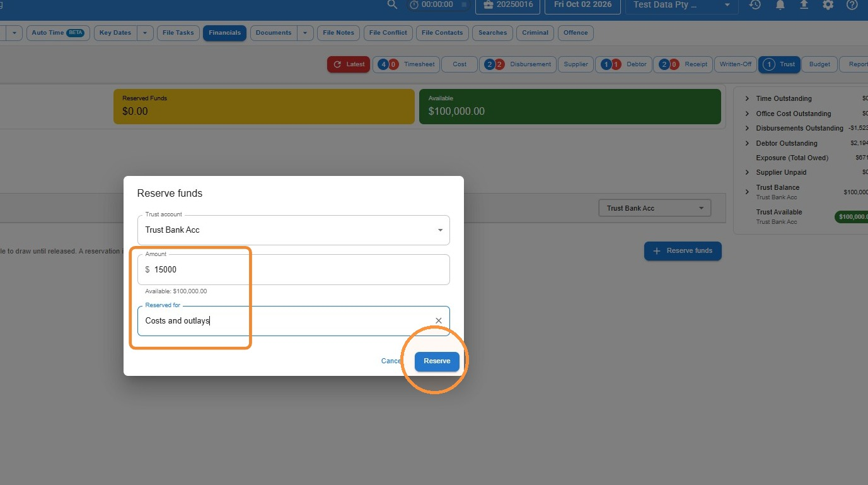868x485 pixels.
Task: Expand the Trust Balance row
Action: (747, 191)
